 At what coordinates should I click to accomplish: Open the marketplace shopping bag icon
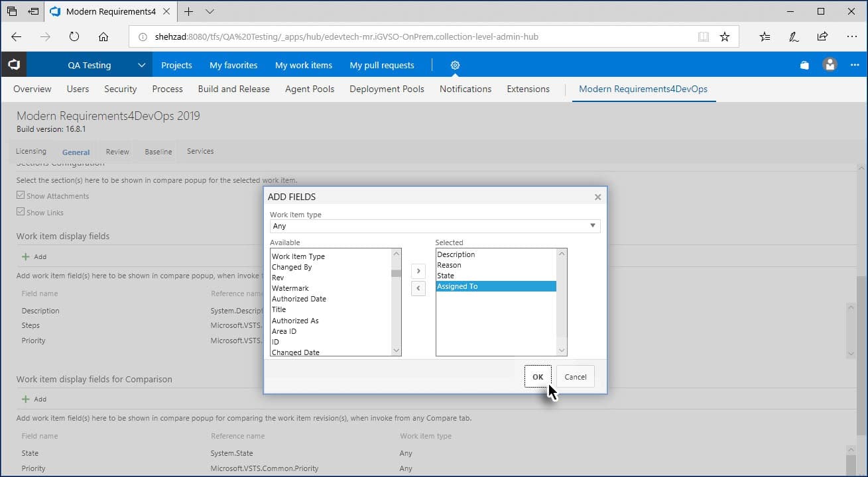(x=804, y=65)
